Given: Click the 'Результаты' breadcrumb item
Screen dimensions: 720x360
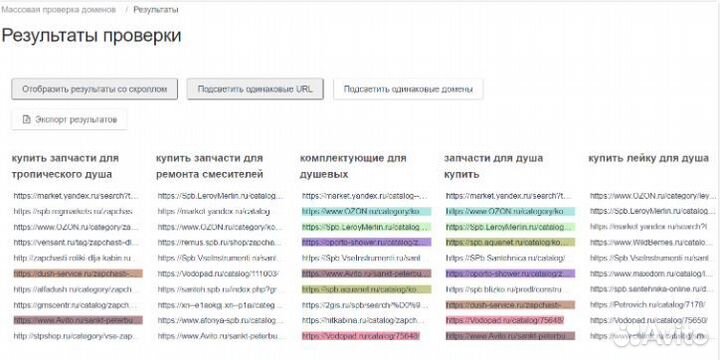Looking at the screenshot, I should pos(156,10).
